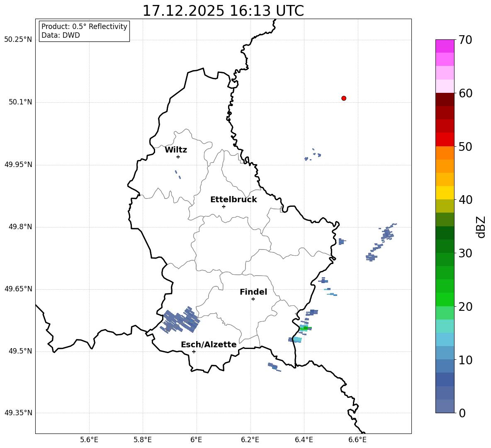Click the large radar echo west of Esch/Alzette
Screen dimensions: 491x448
click(180, 320)
